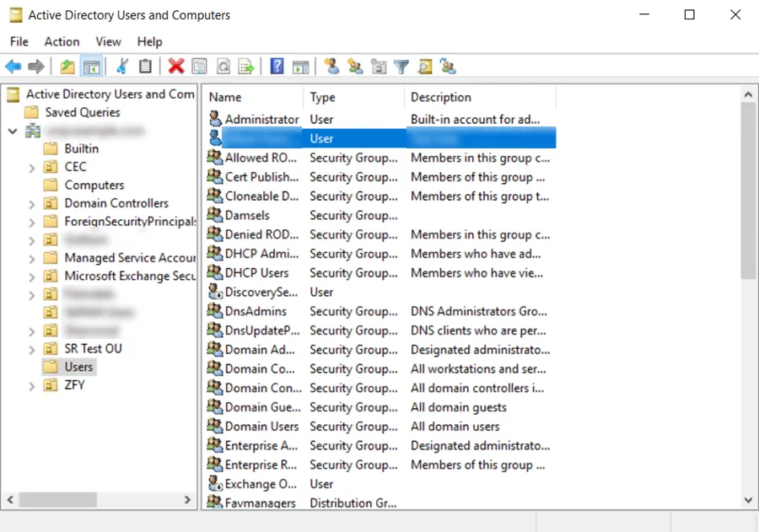Viewport: 759px width, 532px height.
Task: Click the red X Delete icon
Action: (x=176, y=67)
